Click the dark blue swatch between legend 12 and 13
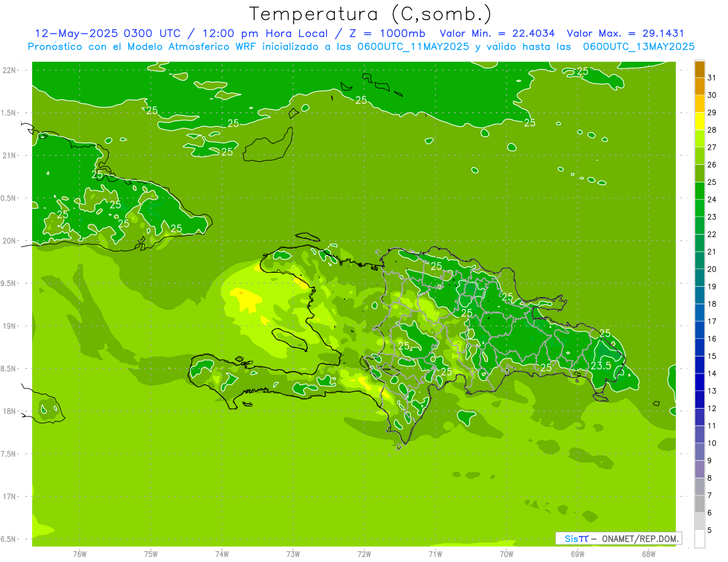Screen dimensions: 728x562 (699, 400)
